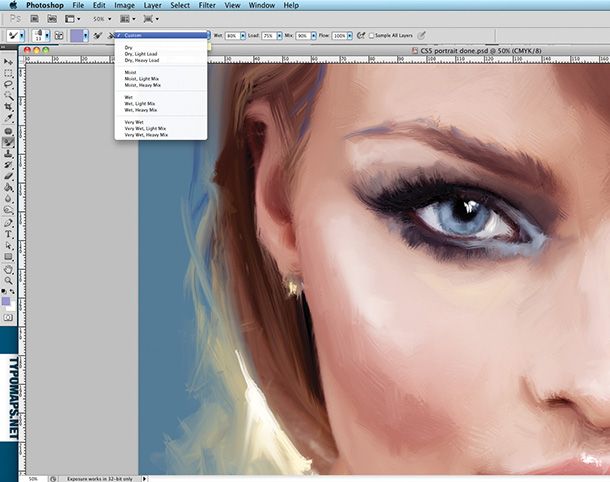This screenshot has height=482, width=610.
Task: Click the Wet value input field
Action: [232, 36]
